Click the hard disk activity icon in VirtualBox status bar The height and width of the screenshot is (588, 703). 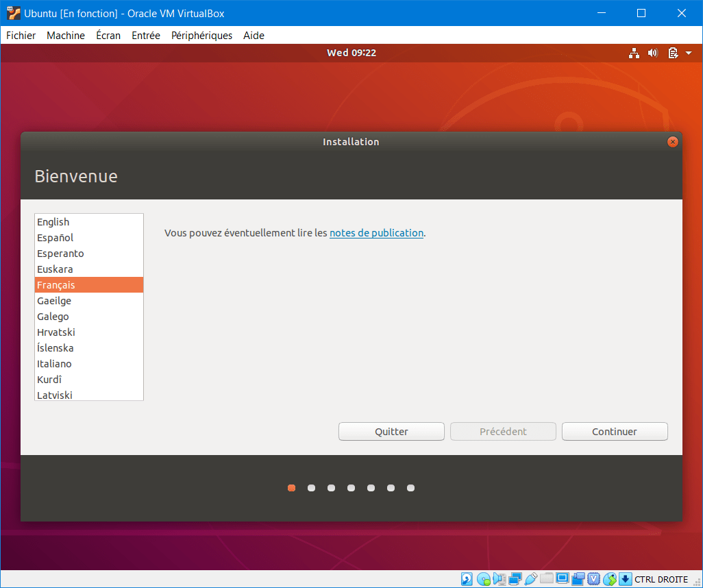(x=467, y=579)
